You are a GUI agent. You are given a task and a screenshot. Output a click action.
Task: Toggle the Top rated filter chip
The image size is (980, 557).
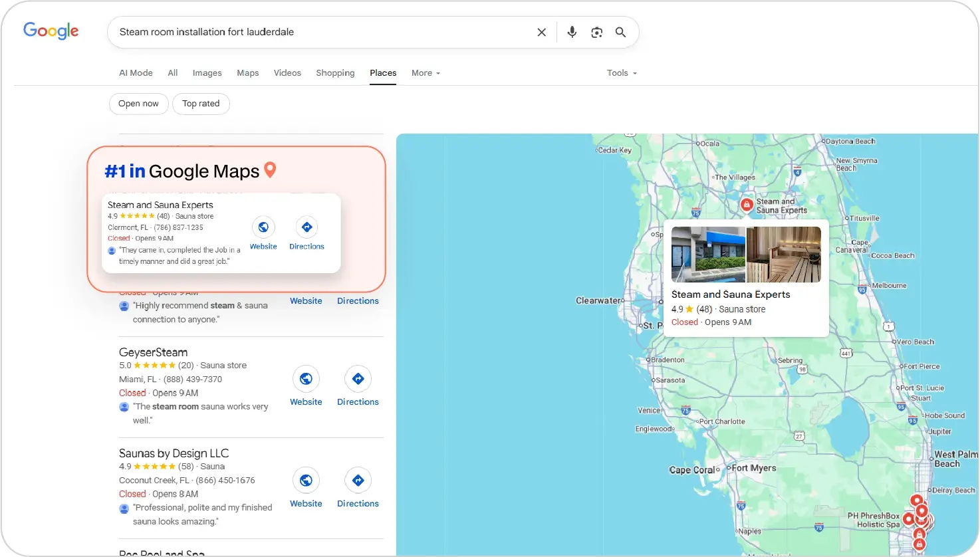tap(201, 104)
